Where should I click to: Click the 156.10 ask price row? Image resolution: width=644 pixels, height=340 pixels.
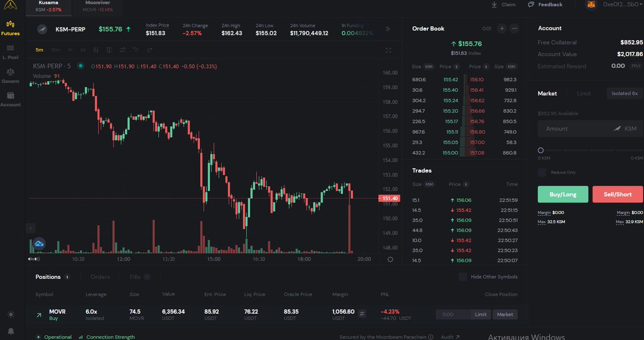coord(492,79)
